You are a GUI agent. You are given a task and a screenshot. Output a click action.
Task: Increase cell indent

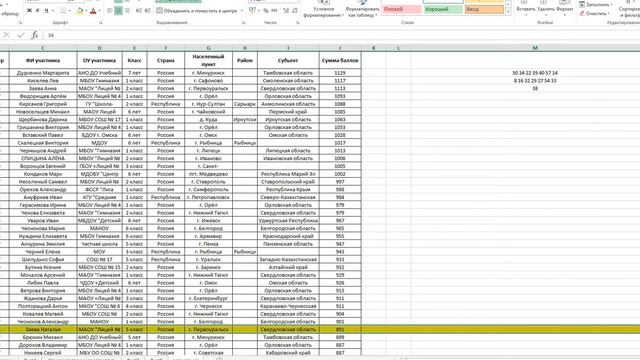[x=147, y=11]
